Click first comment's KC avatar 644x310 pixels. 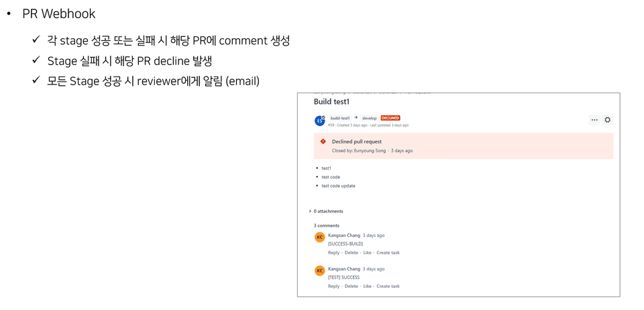[x=320, y=238]
